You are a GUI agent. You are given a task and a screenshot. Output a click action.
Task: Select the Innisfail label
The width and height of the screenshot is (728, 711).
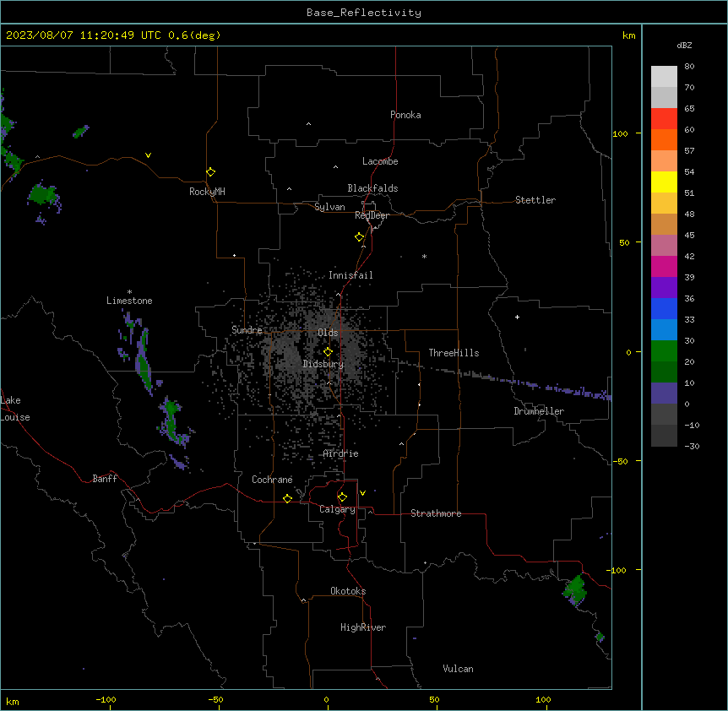point(350,275)
